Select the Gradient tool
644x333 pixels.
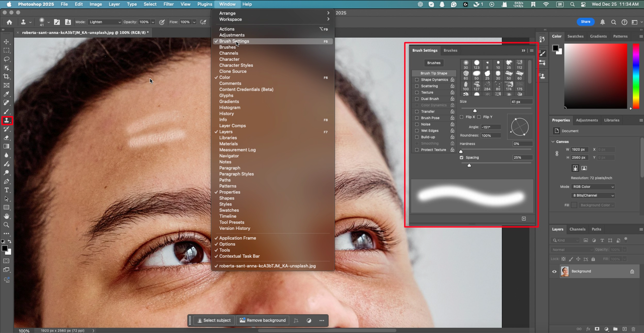pos(7,146)
